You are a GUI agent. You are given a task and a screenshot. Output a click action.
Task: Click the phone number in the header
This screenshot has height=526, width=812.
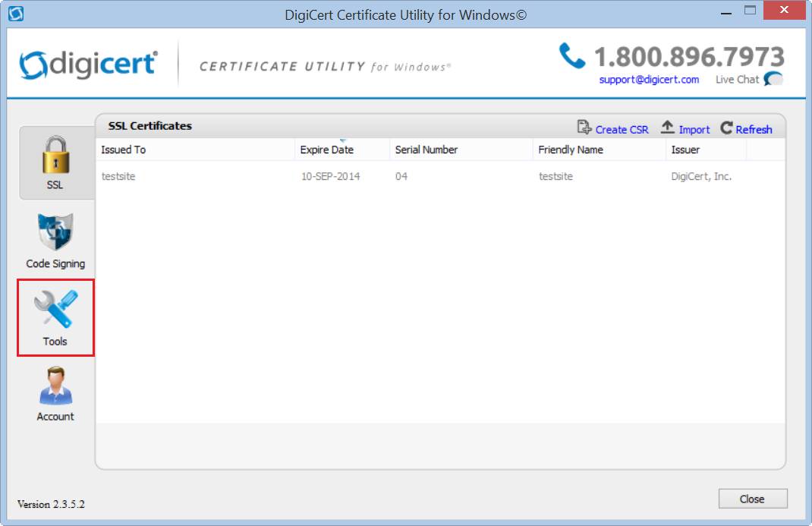(x=688, y=57)
